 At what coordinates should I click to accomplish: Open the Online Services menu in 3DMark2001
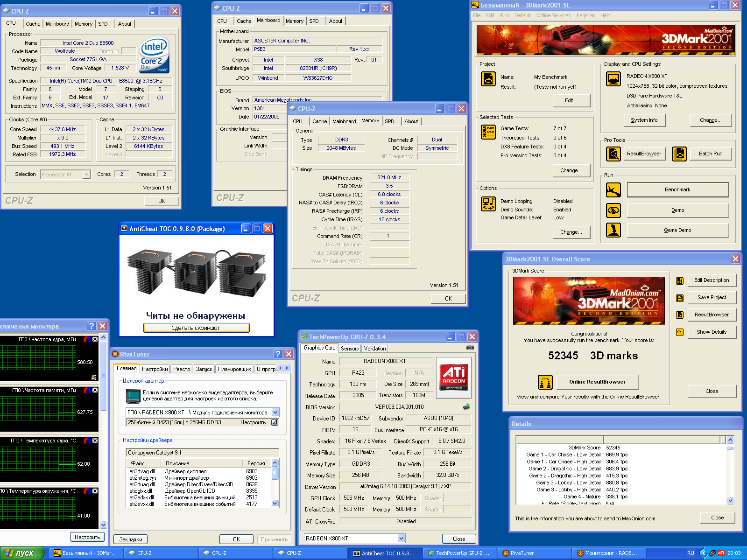pyautogui.click(x=553, y=15)
